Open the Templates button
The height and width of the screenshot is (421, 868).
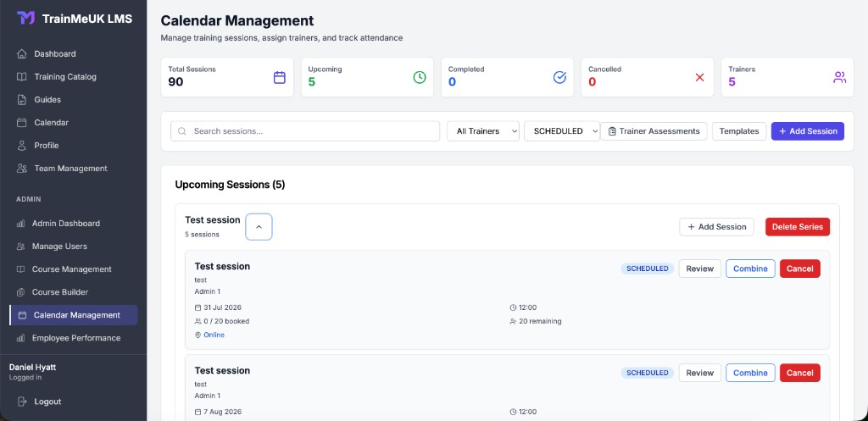[x=739, y=131]
